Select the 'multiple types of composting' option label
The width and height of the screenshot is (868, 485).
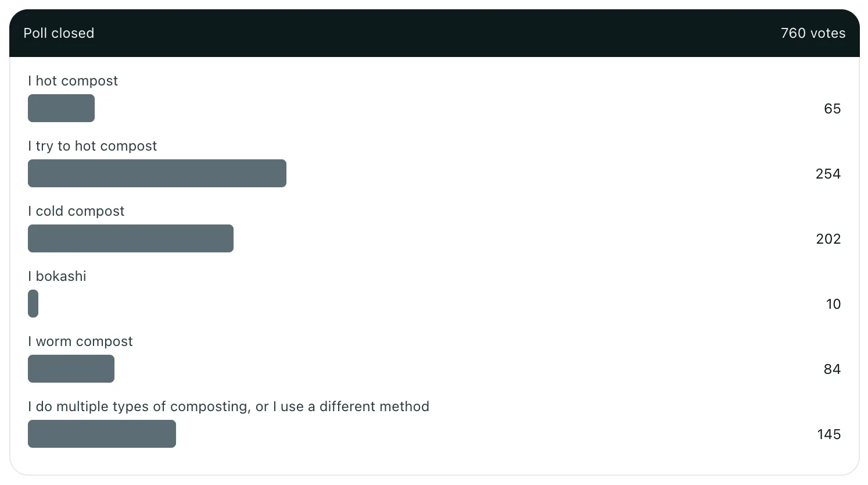pos(228,406)
